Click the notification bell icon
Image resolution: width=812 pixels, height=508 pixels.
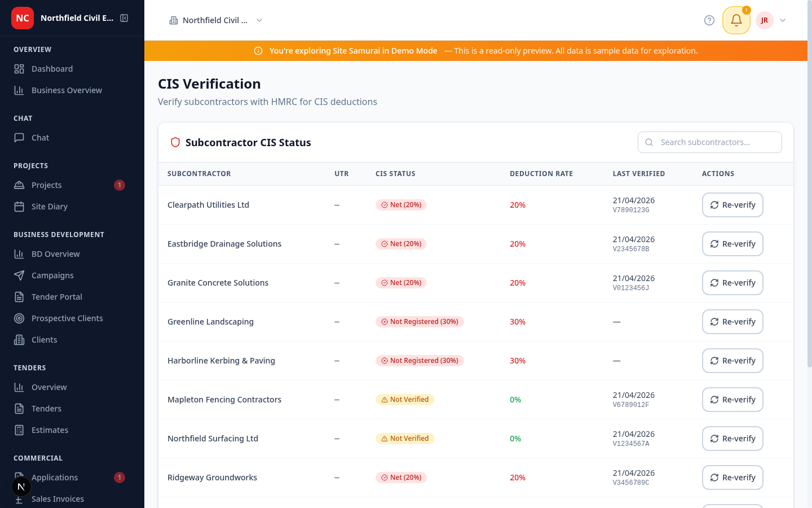pos(736,20)
